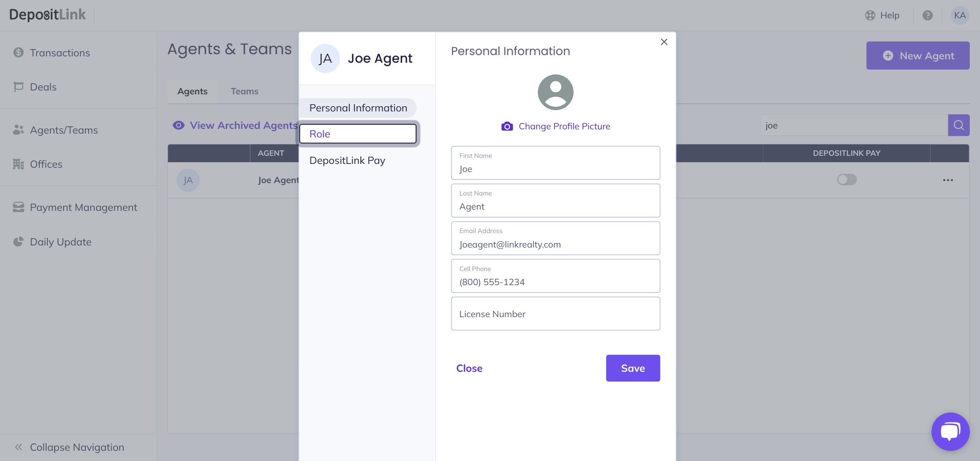Click the Save button

[632, 368]
